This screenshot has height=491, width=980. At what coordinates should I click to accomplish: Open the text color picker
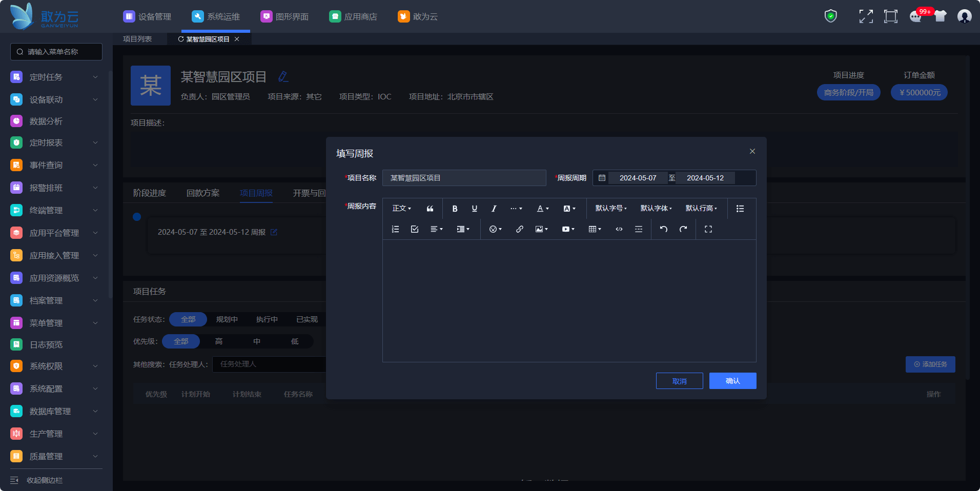pos(542,209)
